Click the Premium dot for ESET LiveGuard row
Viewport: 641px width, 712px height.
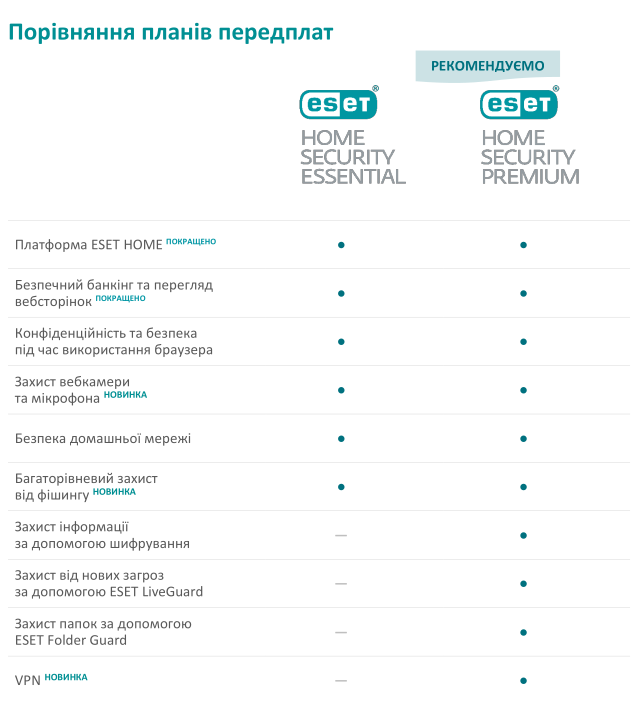pos(523,584)
